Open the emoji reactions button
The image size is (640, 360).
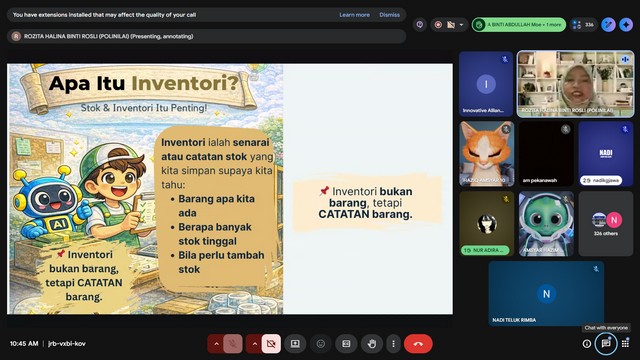pyautogui.click(x=321, y=344)
